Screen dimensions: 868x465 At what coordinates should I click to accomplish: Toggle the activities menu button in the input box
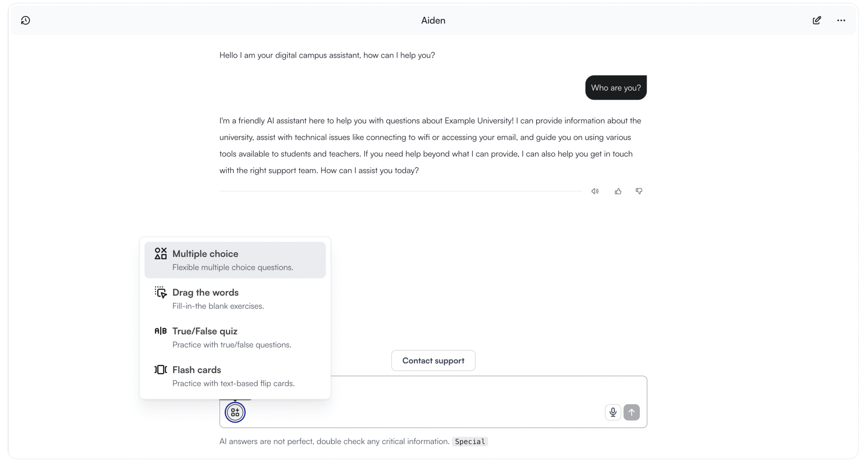point(235,412)
